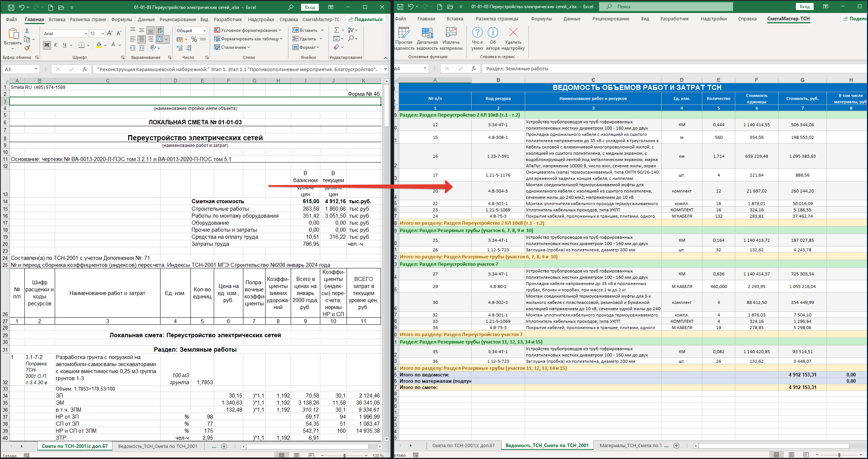Open the fill color yellow swatch
Image resolution: width=868 pixels, height=459 pixels.
[x=99, y=45]
